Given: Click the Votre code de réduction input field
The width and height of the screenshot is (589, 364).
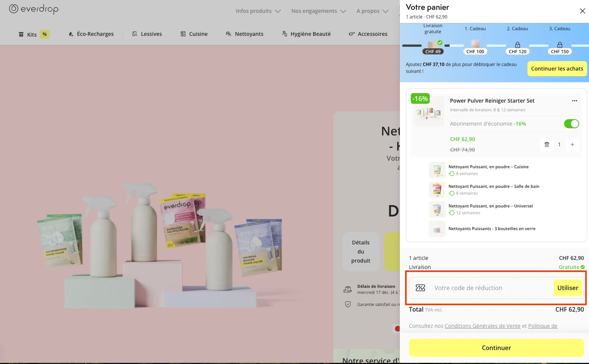Looking at the screenshot, I should (x=483, y=288).
